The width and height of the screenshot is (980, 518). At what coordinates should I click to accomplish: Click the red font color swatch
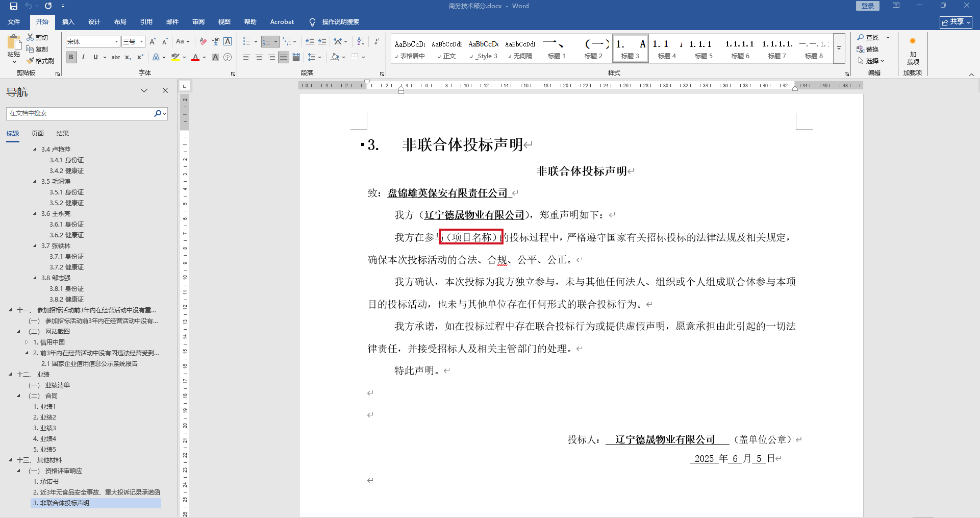[195, 58]
